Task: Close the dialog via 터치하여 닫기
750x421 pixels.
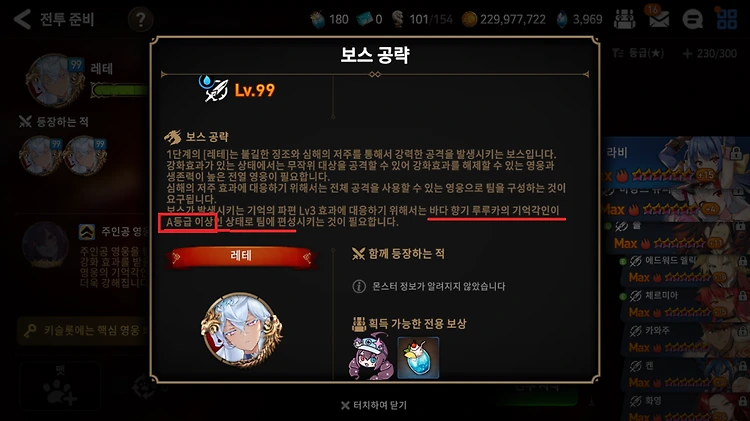Action: 374,405
